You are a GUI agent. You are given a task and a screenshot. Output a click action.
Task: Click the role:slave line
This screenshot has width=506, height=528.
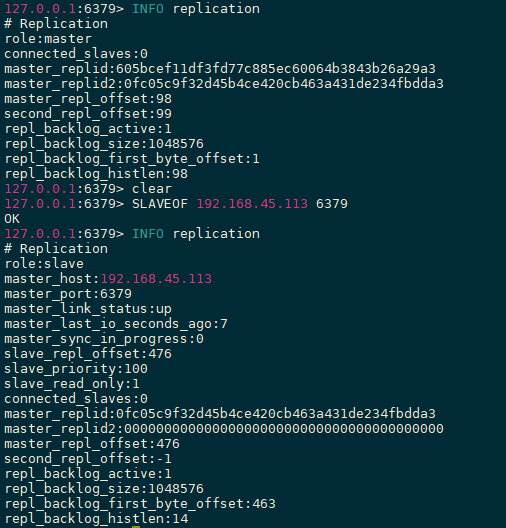click(x=44, y=264)
